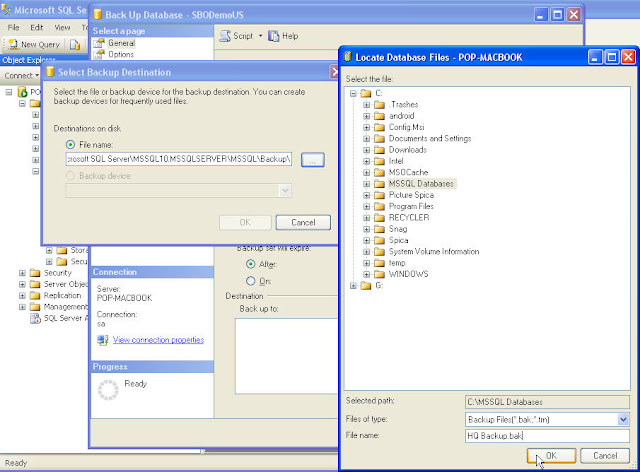Click the RECYCLER folder icon
The width and height of the screenshot is (640, 472).
coord(380,218)
